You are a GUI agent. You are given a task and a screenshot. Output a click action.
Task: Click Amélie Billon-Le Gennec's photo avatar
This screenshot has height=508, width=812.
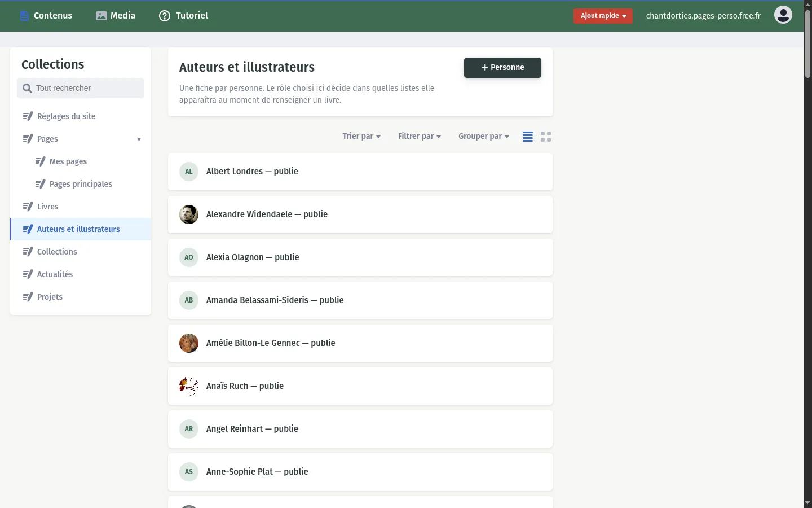coord(189,343)
